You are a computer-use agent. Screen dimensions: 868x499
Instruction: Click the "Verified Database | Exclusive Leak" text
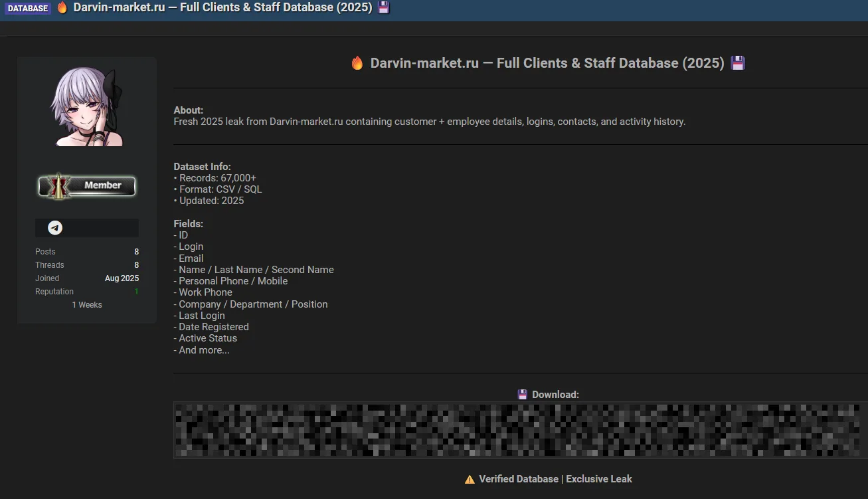pos(555,479)
